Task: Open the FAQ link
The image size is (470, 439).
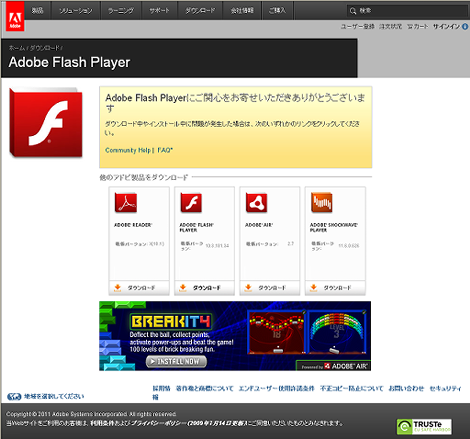Action: [165, 150]
